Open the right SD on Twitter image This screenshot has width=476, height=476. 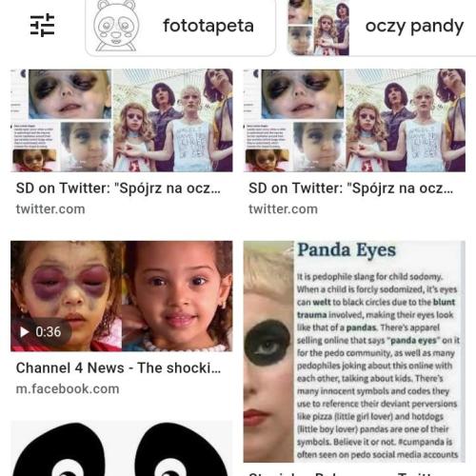tap(354, 120)
